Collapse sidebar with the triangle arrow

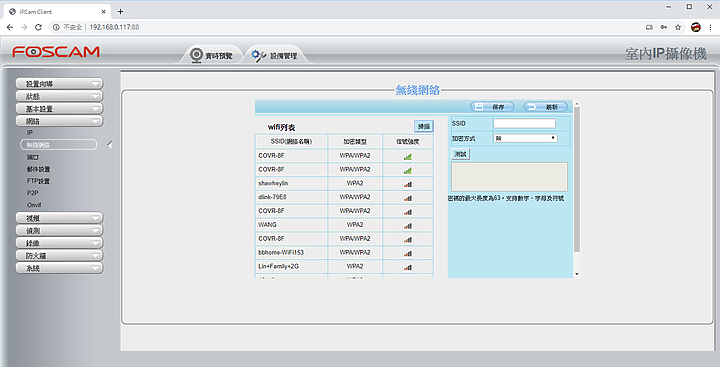tap(109, 145)
